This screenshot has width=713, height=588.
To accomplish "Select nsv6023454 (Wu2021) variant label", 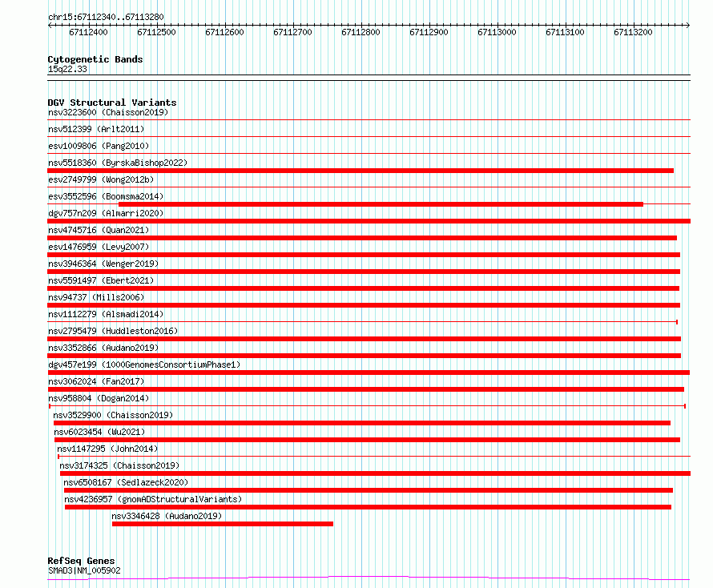I will coord(99,432).
